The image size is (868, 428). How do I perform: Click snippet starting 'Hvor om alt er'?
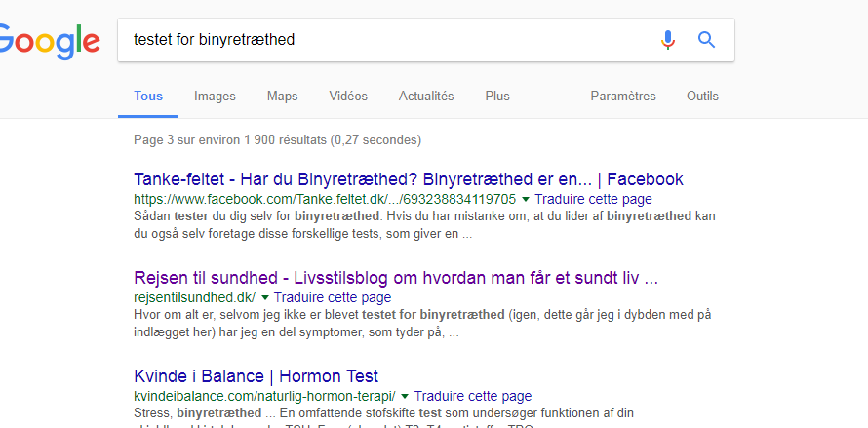[422, 324]
